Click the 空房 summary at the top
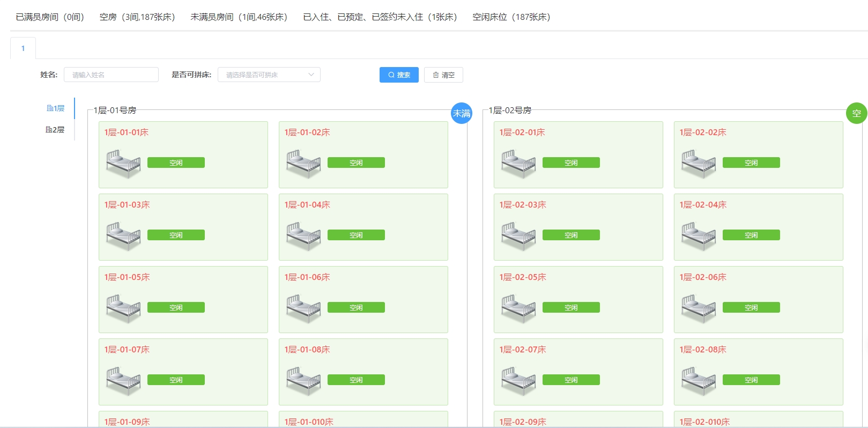 coord(137,17)
